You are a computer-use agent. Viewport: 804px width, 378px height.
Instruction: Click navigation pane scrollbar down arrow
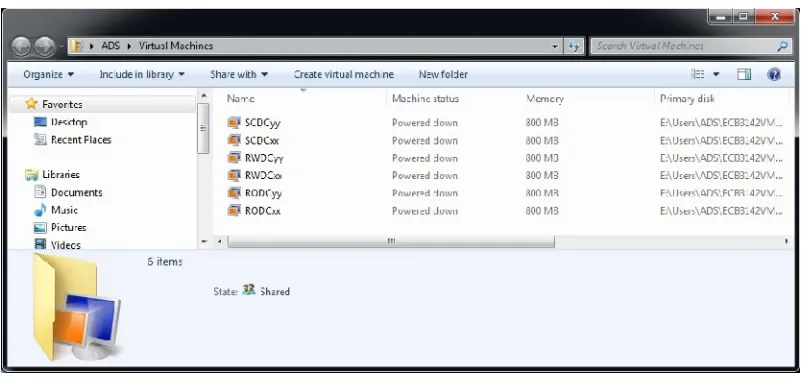click(204, 241)
